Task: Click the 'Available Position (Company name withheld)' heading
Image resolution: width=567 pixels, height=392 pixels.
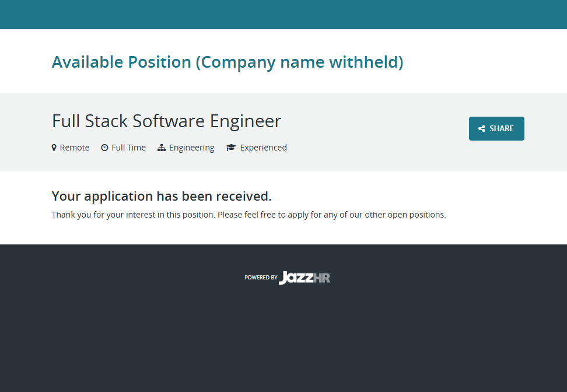Action: coord(228,62)
